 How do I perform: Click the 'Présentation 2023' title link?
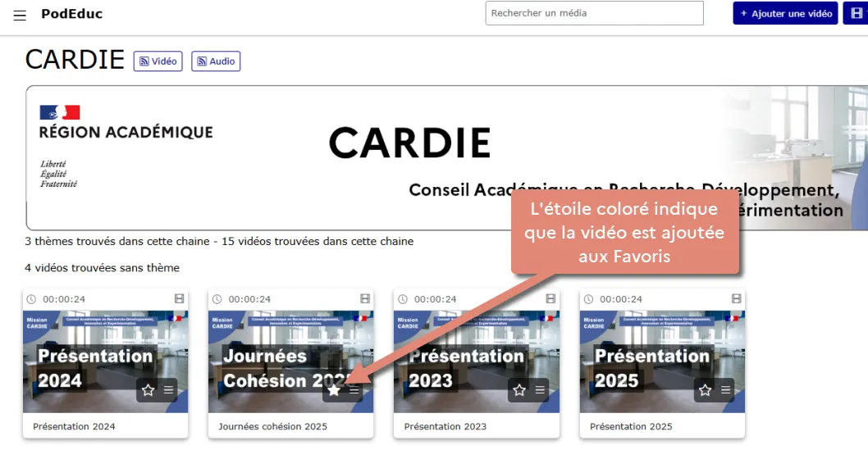pos(445,426)
